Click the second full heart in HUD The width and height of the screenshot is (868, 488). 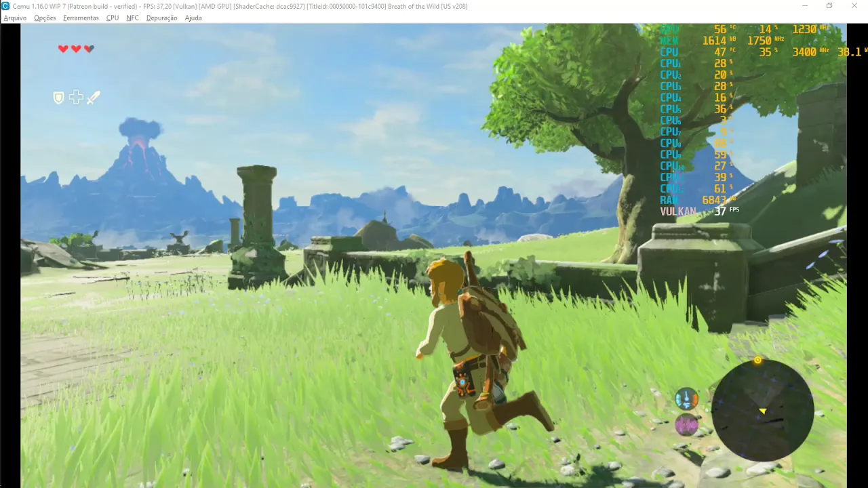coord(76,49)
